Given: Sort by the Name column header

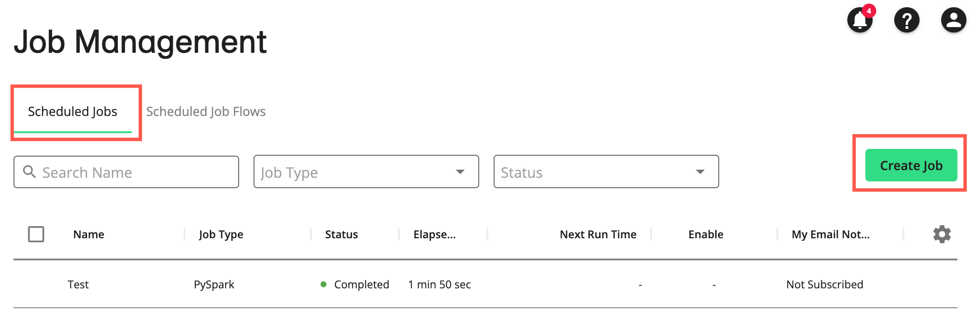Looking at the screenshot, I should [89, 235].
